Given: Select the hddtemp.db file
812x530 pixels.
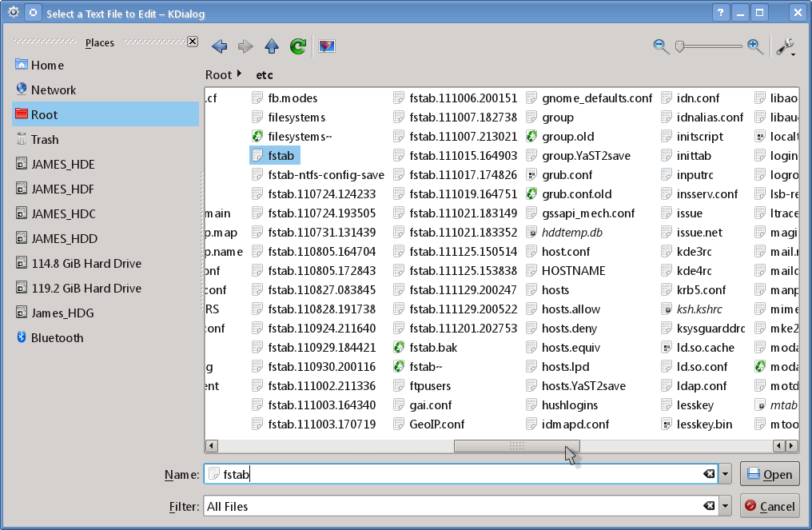Looking at the screenshot, I should click(x=564, y=233).
